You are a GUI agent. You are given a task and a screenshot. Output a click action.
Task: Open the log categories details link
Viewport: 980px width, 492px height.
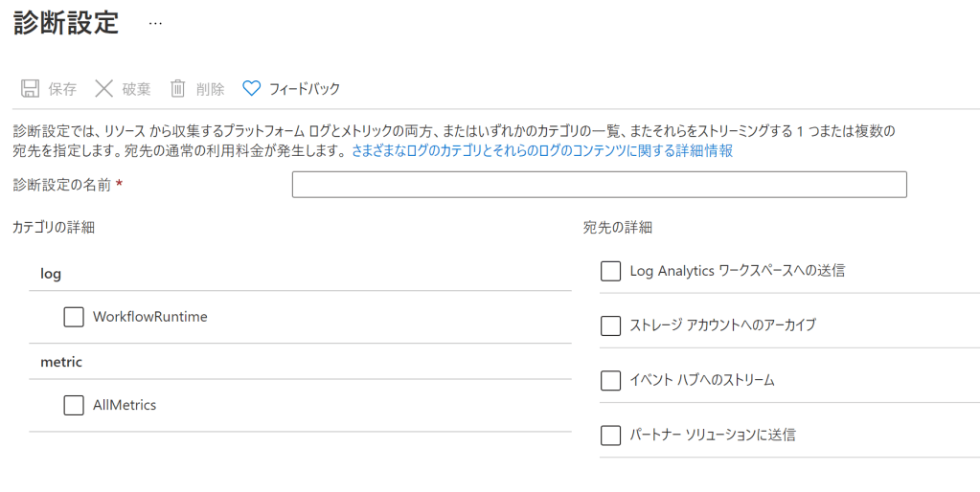(542, 151)
